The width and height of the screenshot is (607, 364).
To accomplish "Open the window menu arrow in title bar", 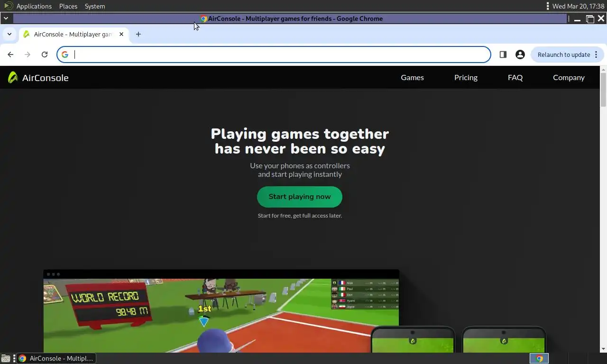I will 6,18.
